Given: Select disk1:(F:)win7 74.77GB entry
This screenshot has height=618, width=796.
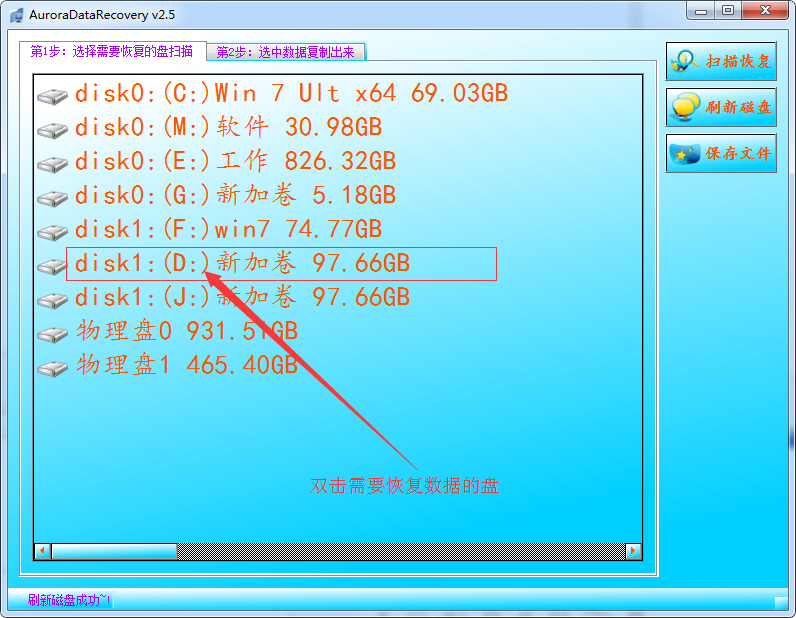Looking at the screenshot, I should click(228, 229).
